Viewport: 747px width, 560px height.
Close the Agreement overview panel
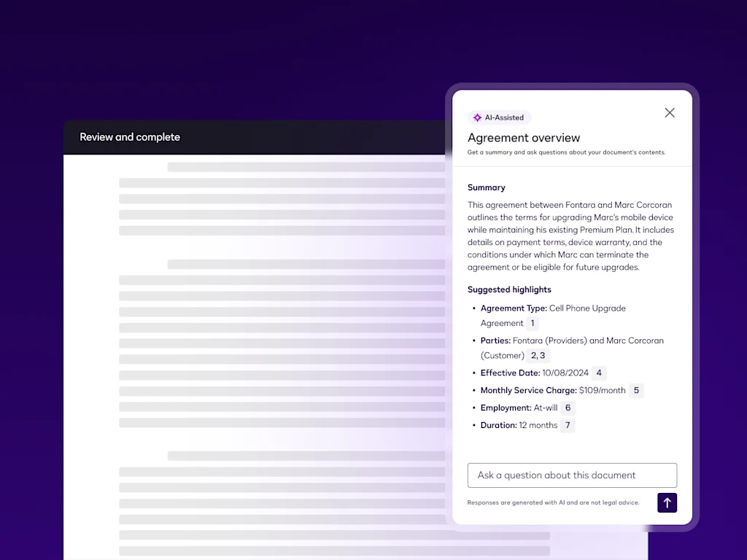(x=669, y=113)
